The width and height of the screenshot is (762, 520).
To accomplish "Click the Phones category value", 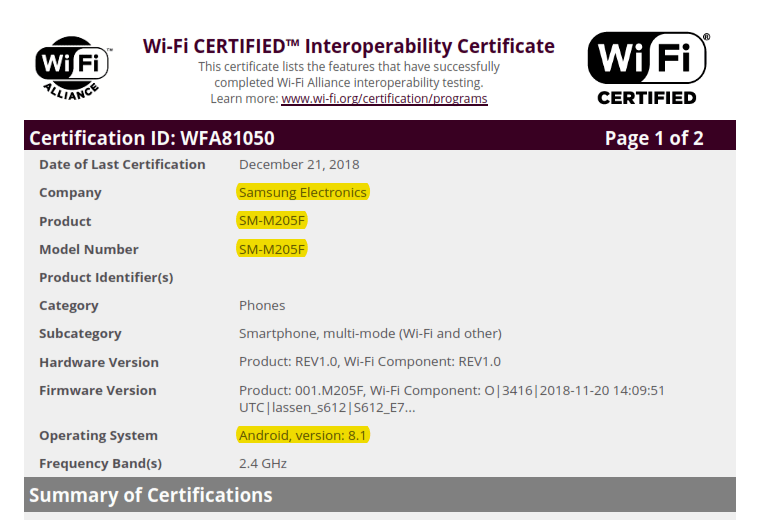I will [262, 305].
